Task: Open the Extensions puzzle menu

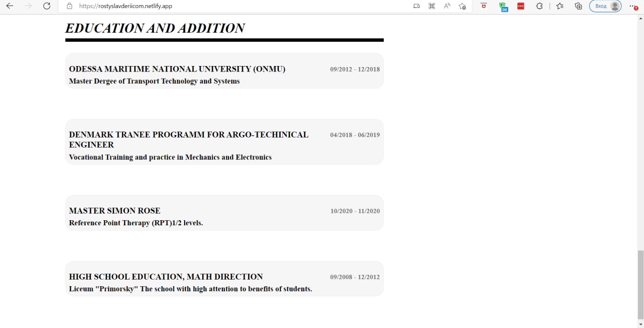Action: click(x=539, y=6)
